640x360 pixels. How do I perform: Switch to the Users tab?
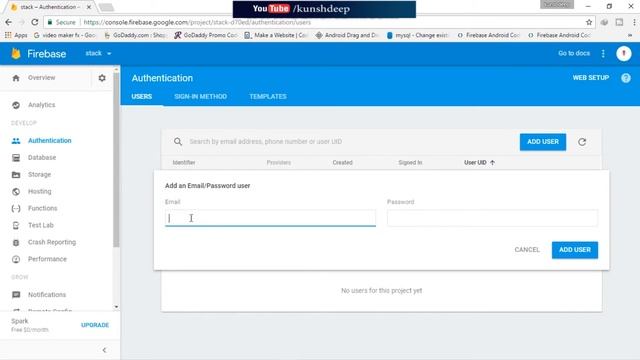click(142, 97)
